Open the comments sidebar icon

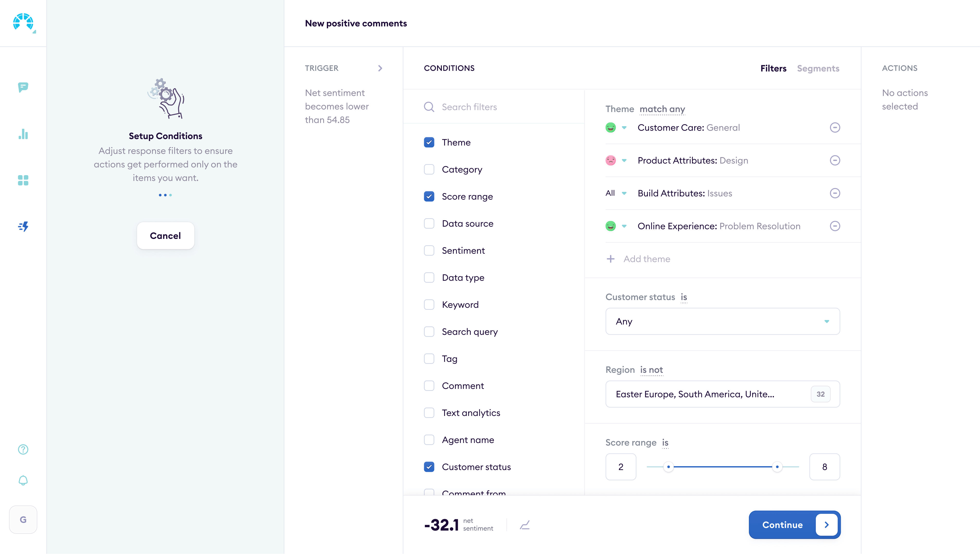[x=23, y=88]
